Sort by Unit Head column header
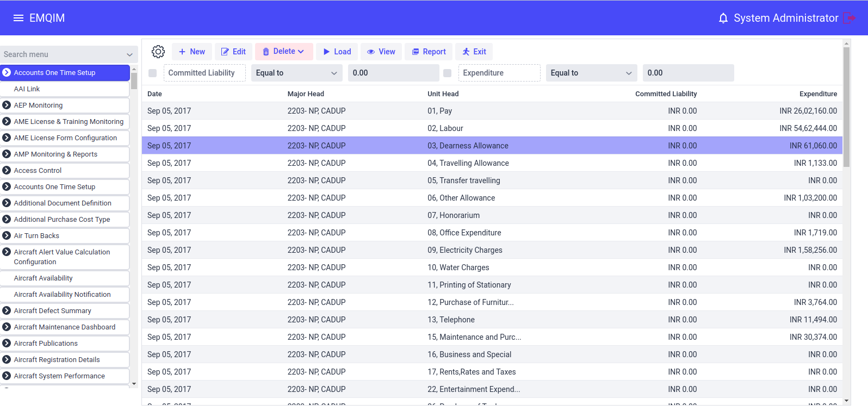This screenshot has height=411, width=868. pyautogui.click(x=443, y=94)
